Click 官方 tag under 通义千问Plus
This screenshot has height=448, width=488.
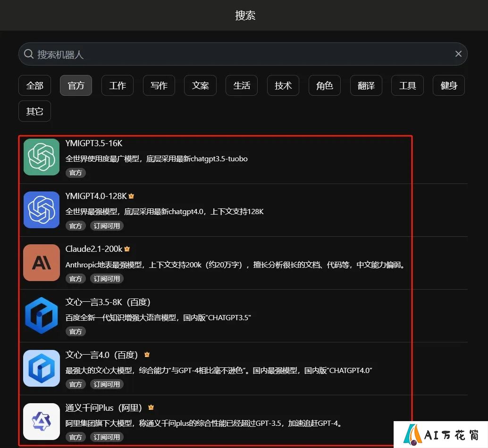pos(76,437)
